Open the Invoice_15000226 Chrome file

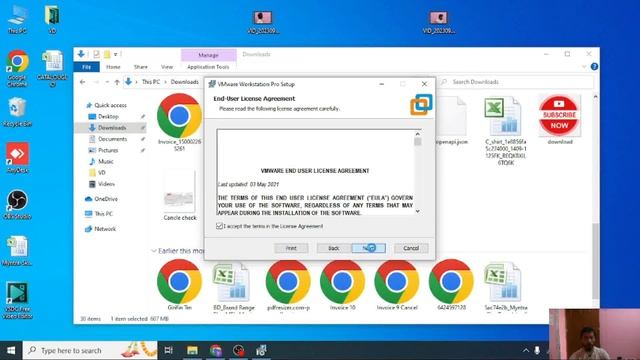(180, 122)
